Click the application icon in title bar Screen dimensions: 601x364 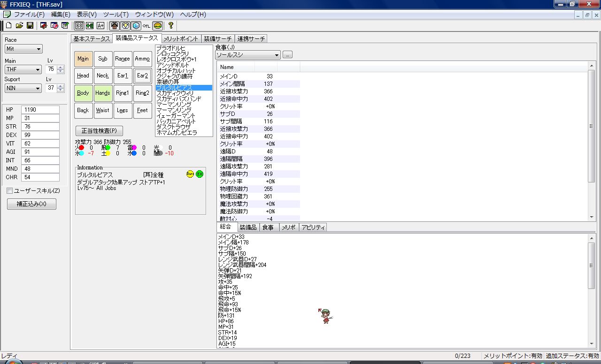(4, 4)
